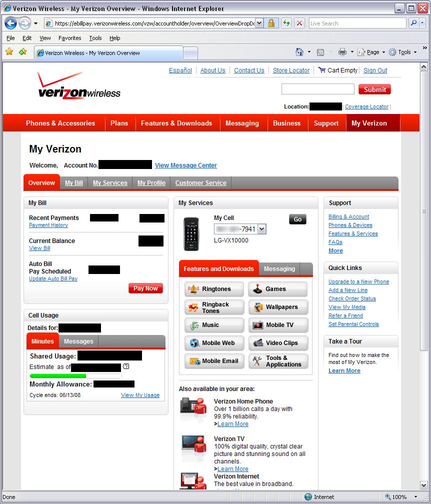This screenshot has width=431, height=504.
Task: Click the LG phone image
Action: pyautogui.click(x=191, y=233)
